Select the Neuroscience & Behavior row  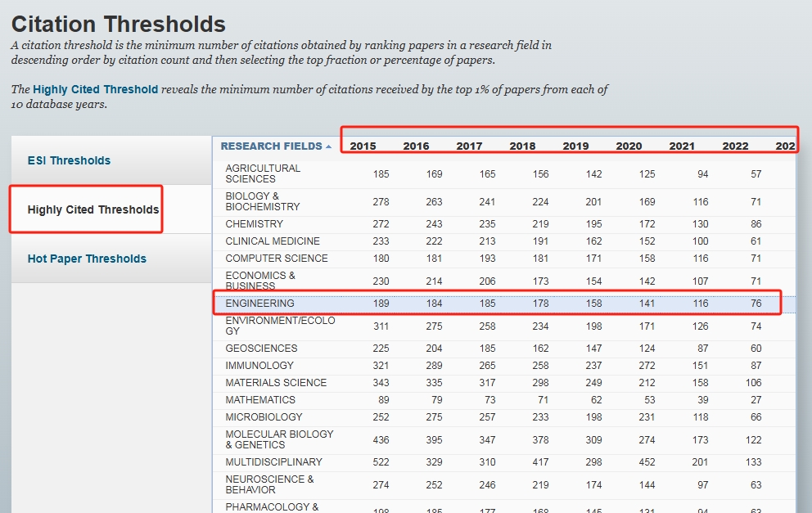point(269,484)
